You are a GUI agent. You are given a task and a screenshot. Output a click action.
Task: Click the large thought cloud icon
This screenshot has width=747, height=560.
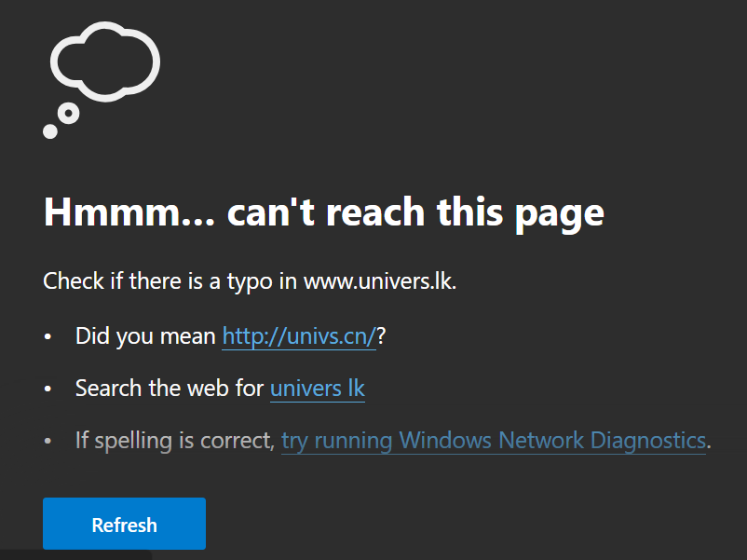(x=105, y=61)
